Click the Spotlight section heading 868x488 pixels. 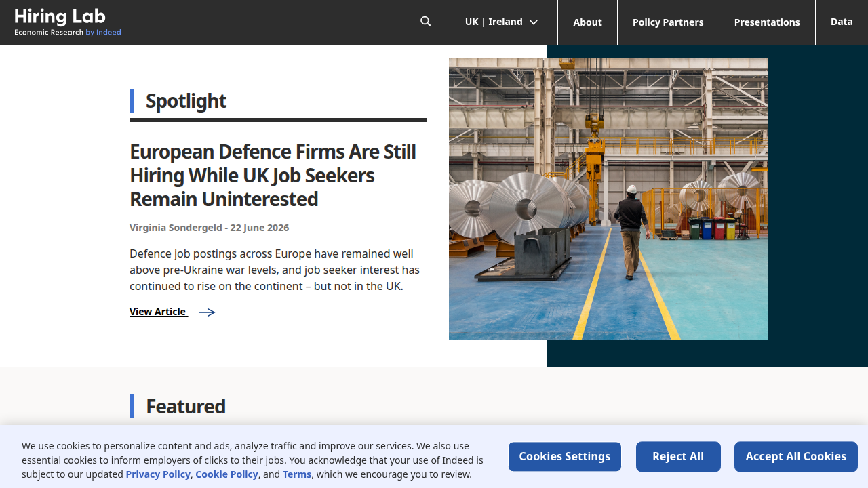click(186, 101)
